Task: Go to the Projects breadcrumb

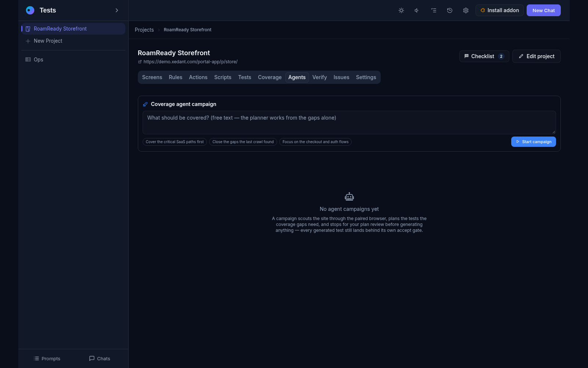Action: point(144,30)
